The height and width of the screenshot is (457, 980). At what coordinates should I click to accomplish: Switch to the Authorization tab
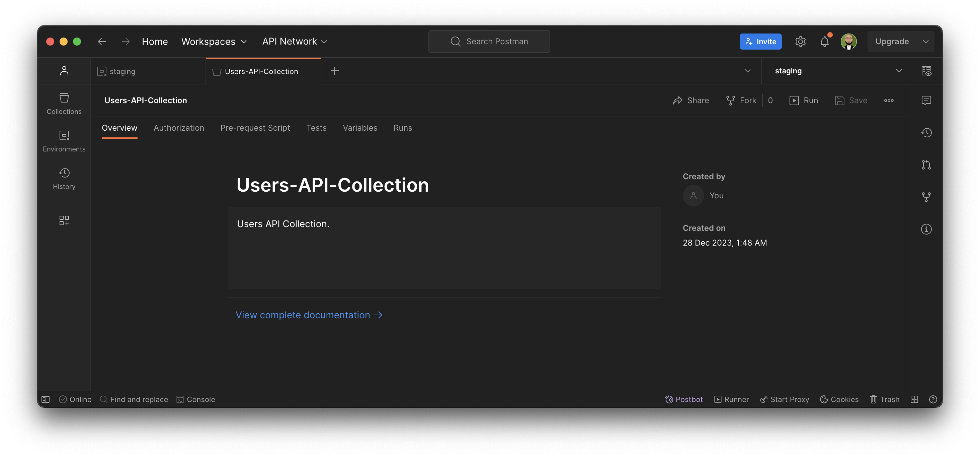(179, 128)
